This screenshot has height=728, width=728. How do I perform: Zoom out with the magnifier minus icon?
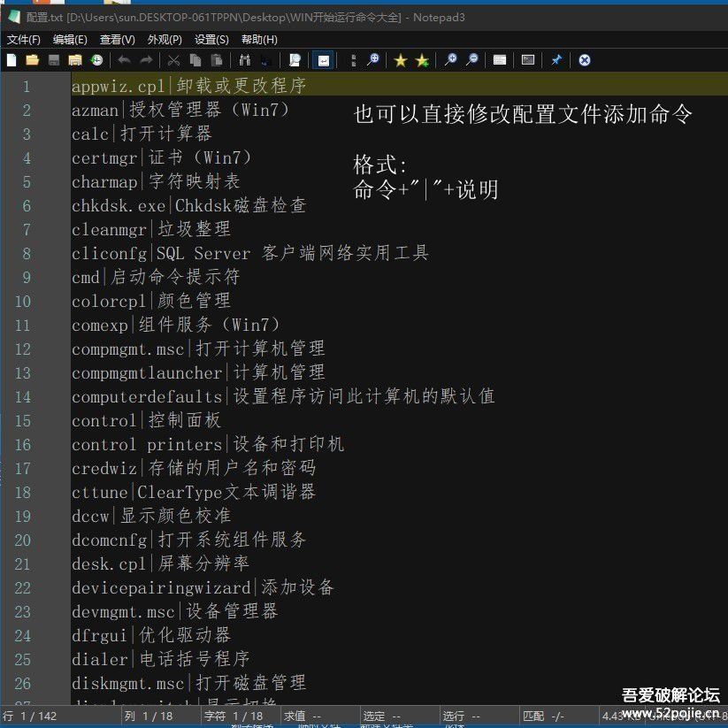click(471, 60)
